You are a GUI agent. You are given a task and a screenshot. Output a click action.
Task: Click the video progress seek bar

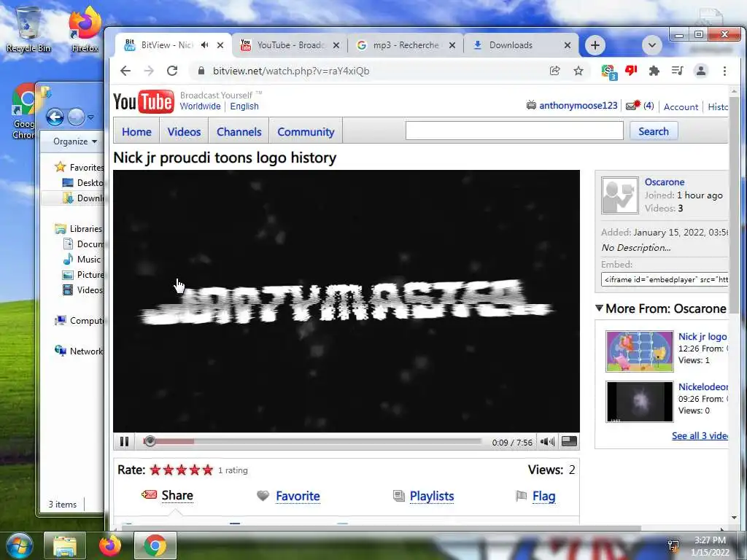(312, 441)
